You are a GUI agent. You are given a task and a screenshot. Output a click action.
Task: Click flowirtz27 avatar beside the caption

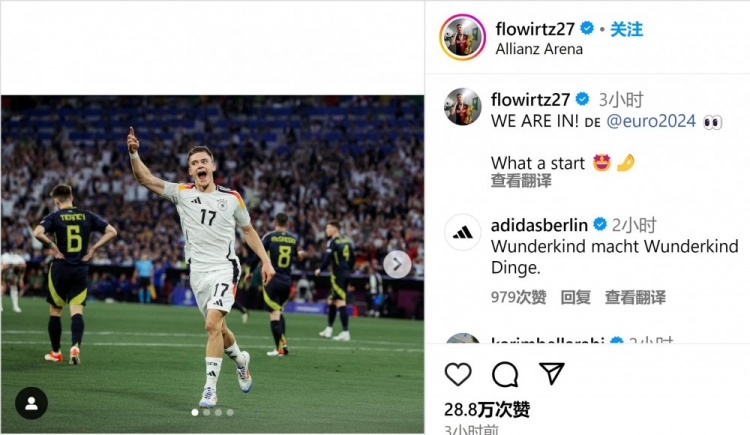(x=463, y=107)
